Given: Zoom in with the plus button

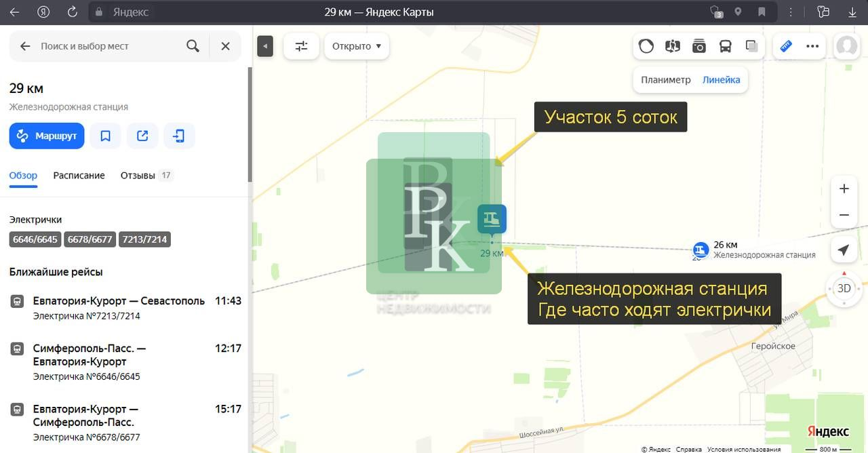Looking at the screenshot, I should point(844,189).
